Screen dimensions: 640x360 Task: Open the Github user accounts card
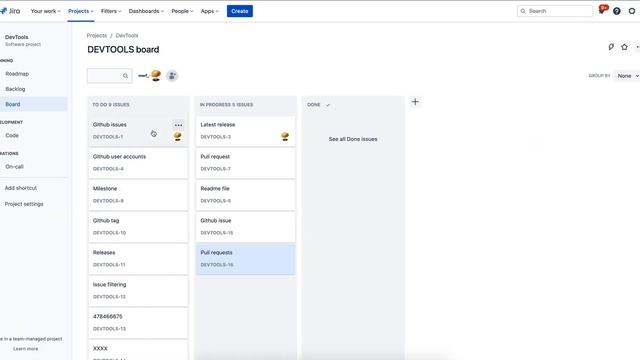click(x=138, y=163)
